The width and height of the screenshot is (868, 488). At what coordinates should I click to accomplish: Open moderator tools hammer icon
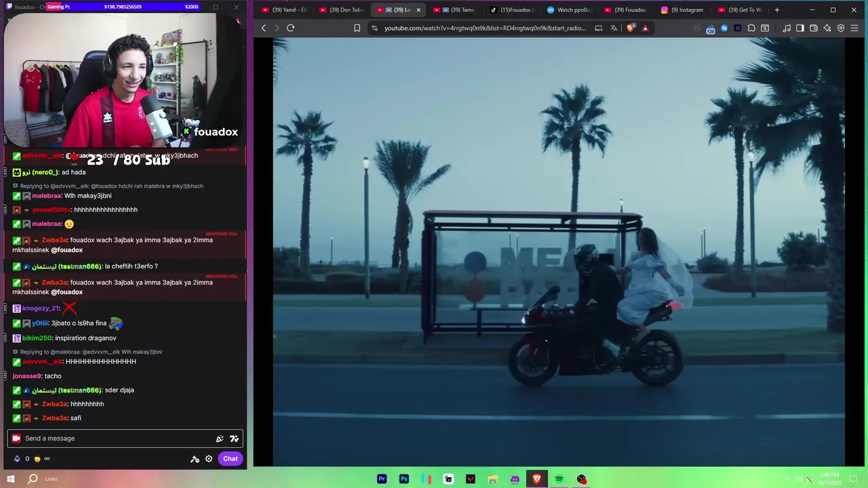195,459
